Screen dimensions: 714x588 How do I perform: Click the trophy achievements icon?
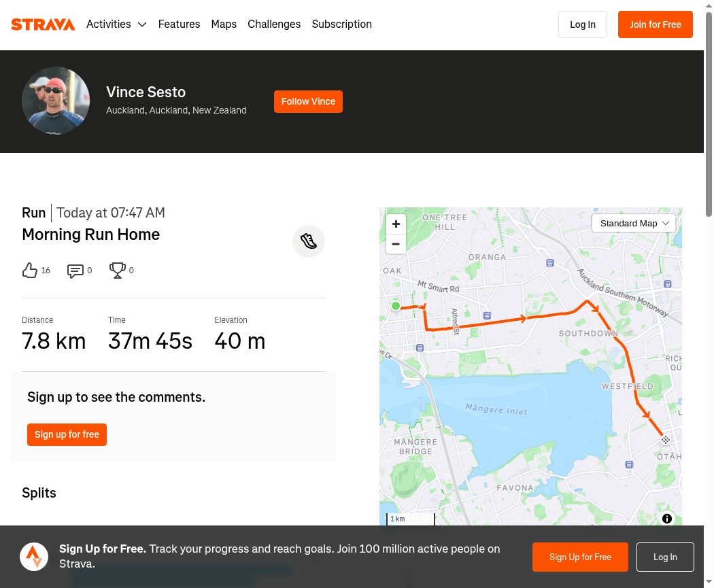pos(117,271)
